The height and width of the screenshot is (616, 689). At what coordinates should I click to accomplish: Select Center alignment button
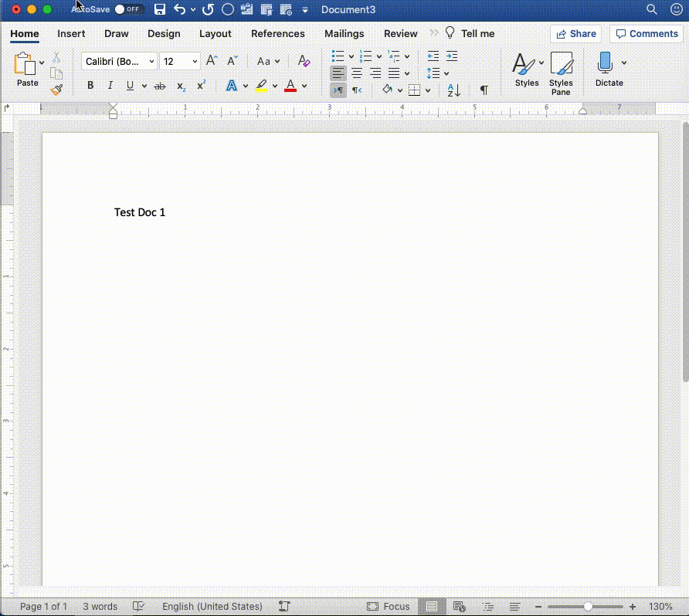[x=357, y=73]
